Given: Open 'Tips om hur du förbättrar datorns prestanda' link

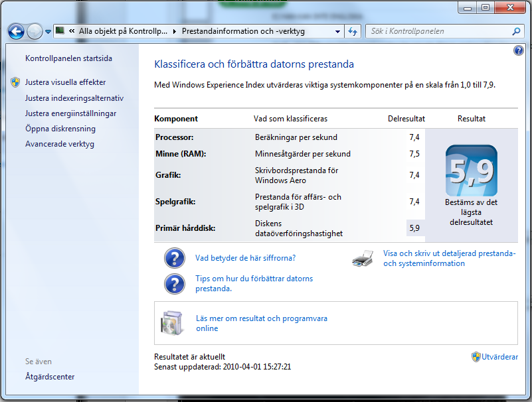Looking at the screenshot, I should pos(254,283).
